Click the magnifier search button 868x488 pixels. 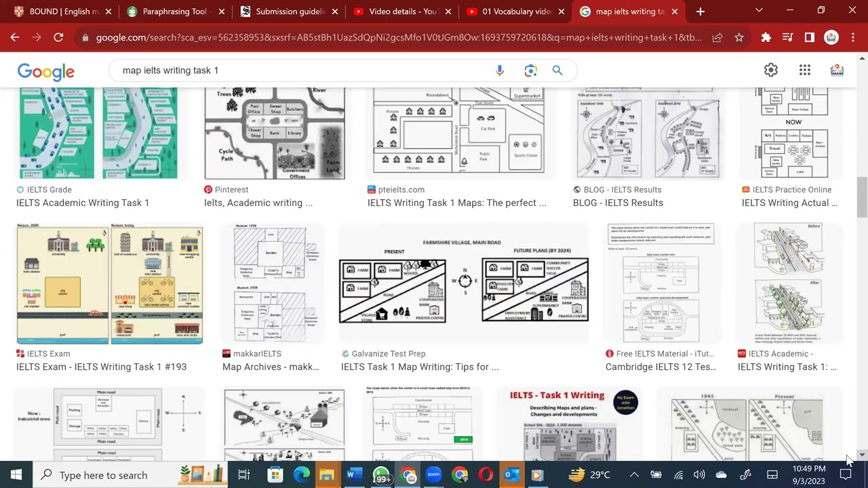557,70
